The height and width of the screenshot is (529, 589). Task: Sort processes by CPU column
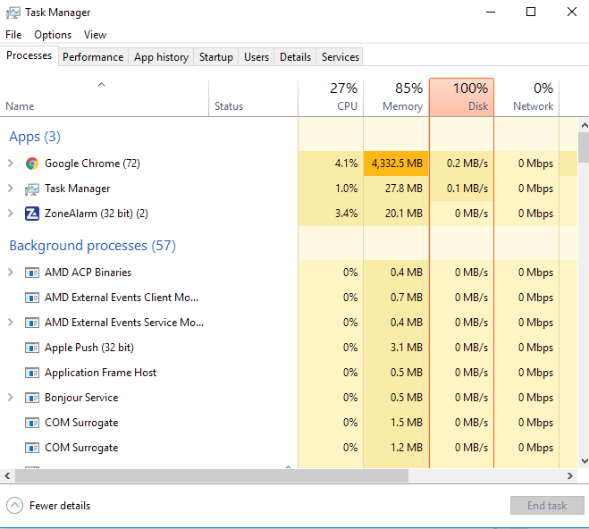pos(331,98)
